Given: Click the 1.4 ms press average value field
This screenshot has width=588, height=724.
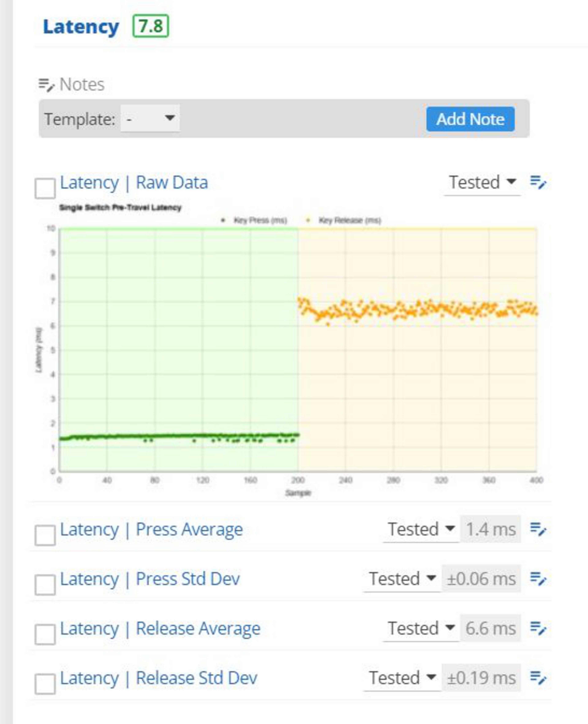Looking at the screenshot, I should [490, 529].
